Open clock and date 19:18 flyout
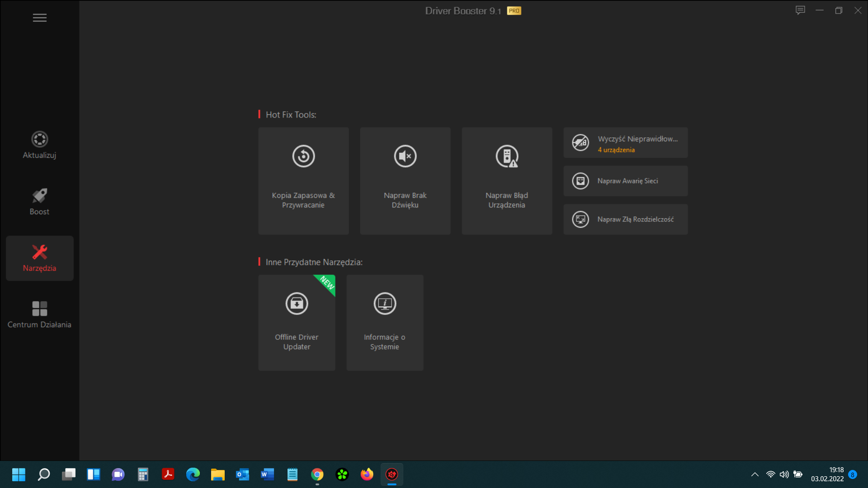 827,474
